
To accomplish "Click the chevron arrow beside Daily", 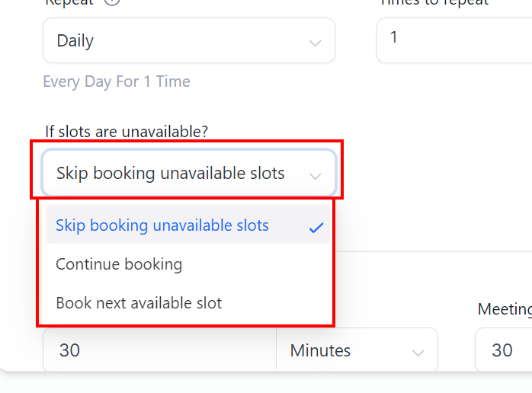I will (x=316, y=43).
